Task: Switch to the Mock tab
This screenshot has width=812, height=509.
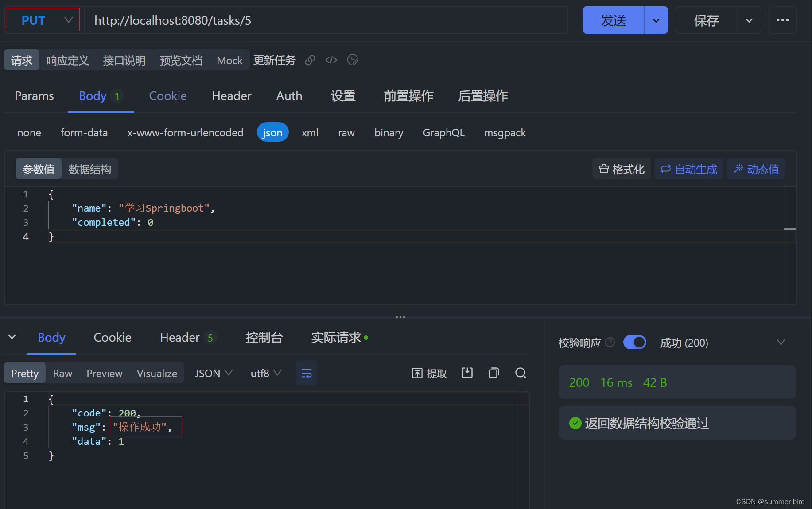Action: [x=229, y=60]
